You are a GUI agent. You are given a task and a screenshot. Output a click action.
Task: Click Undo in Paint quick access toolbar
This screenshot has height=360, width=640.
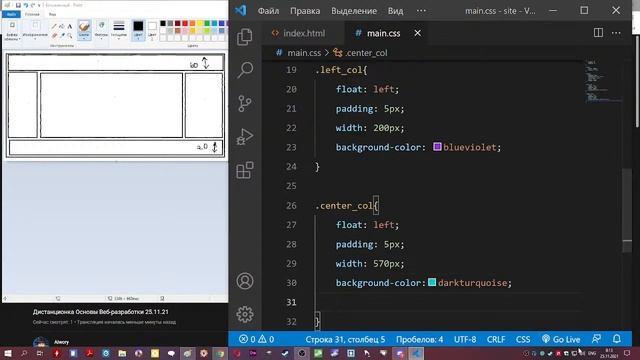26,5
